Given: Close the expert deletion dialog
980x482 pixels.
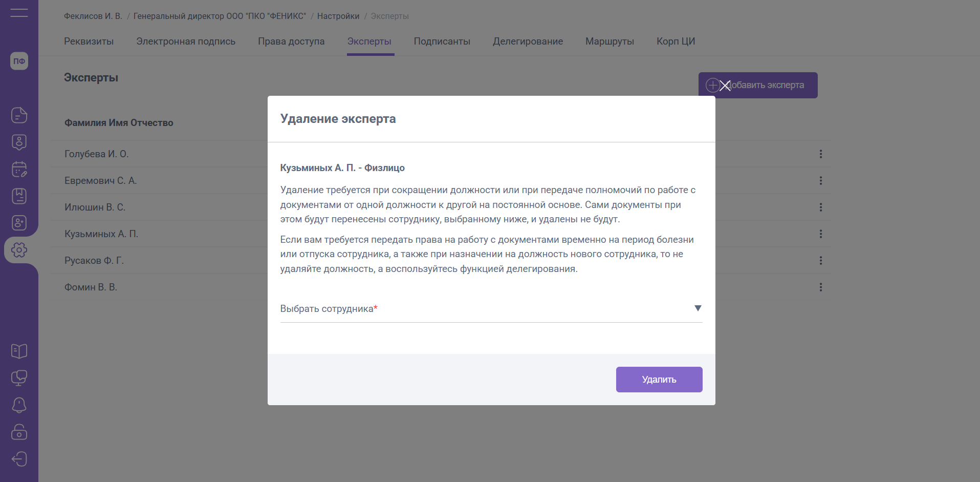Looking at the screenshot, I should pos(725,86).
